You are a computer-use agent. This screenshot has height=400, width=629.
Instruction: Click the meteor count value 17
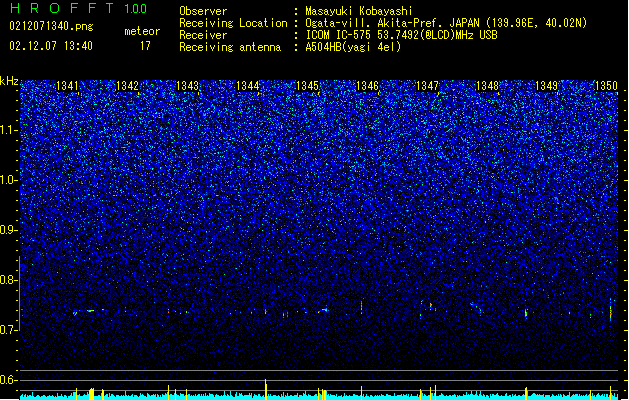(x=145, y=46)
